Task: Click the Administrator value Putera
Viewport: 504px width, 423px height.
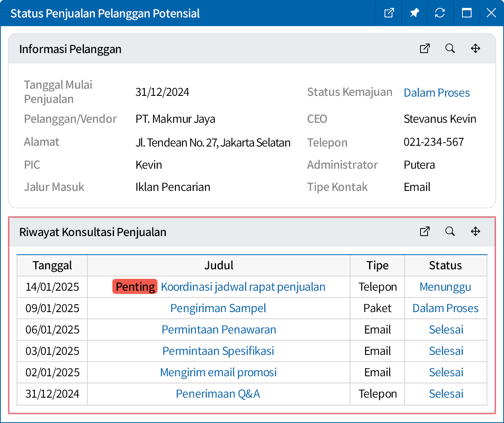Action: 419,165
